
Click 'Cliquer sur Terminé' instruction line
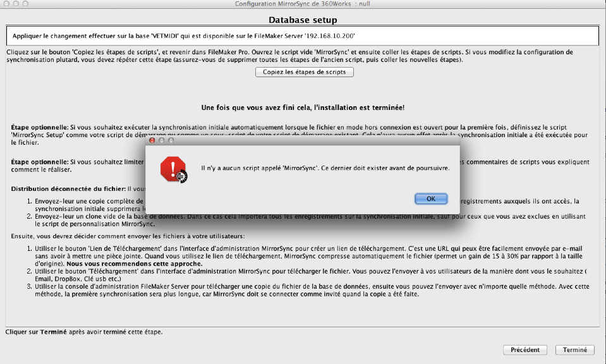[84, 332]
